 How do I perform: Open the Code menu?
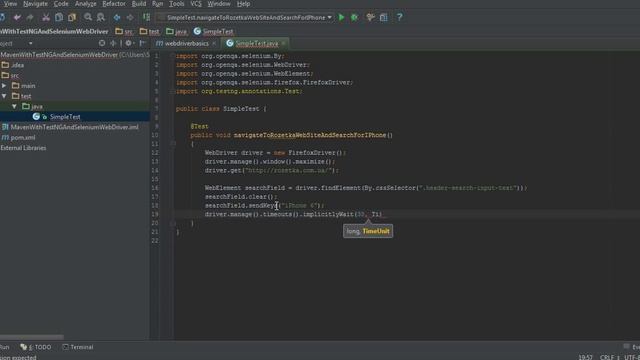(x=61, y=4)
